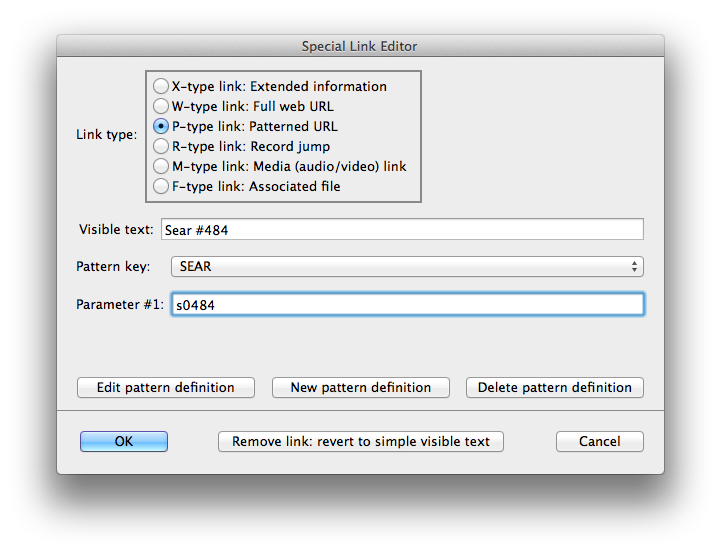721x553 pixels.
Task: Select P-type link: Patterned URL radio
Action: click(x=161, y=127)
